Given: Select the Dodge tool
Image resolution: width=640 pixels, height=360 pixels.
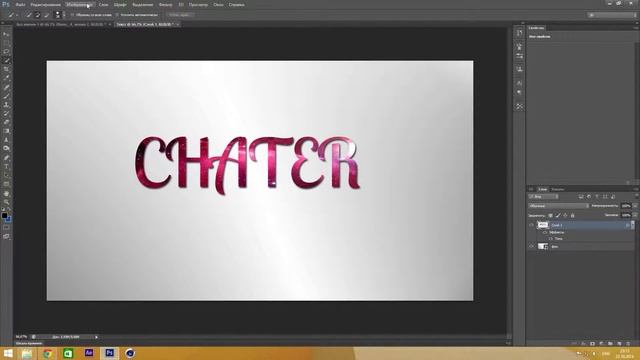Looking at the screenshot, I should click(x=6, y=148).
